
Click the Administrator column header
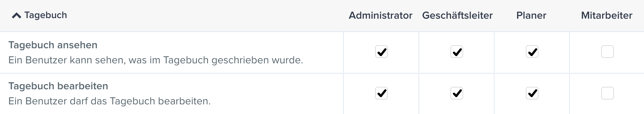(380, 15)
